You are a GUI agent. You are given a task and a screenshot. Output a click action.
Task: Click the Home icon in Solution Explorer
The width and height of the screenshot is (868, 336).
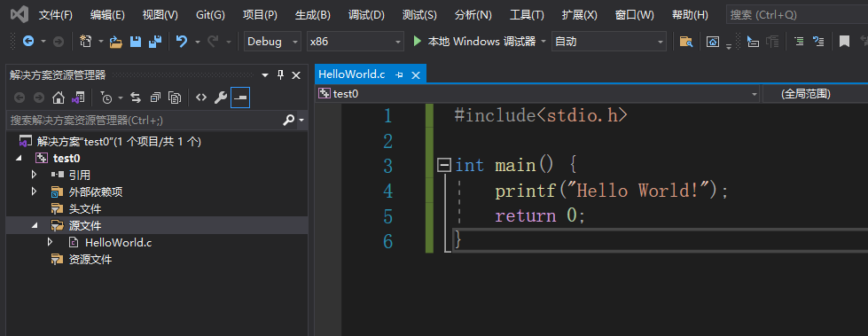point(59,98)
